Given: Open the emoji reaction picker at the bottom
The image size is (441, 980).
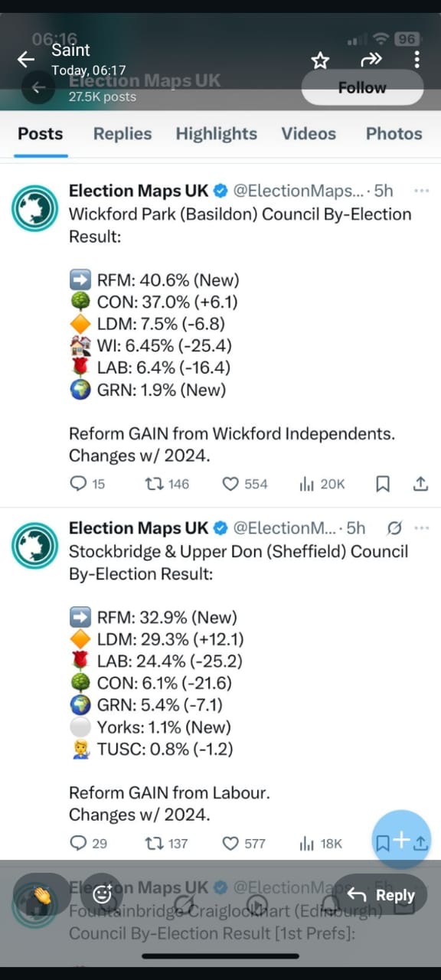Looking at the screenshot, I should point(102,894).
